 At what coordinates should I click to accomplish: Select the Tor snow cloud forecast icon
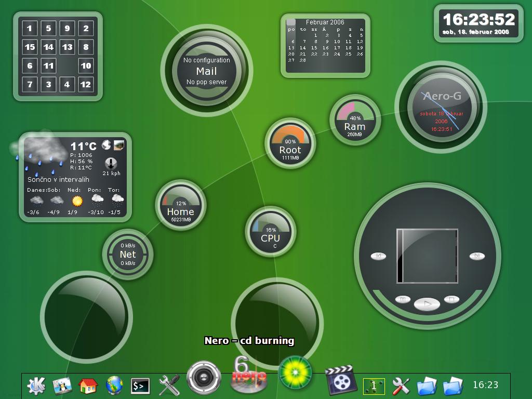[118, 200]
